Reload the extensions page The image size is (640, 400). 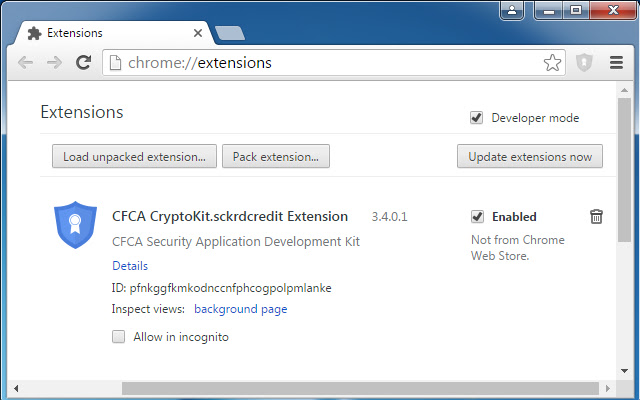click(84, 62)
